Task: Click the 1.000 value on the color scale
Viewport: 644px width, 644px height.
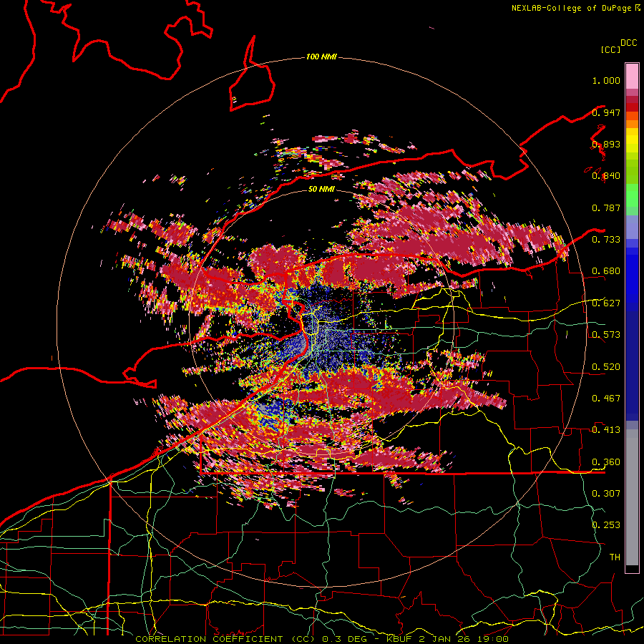Action: [606, 80]
